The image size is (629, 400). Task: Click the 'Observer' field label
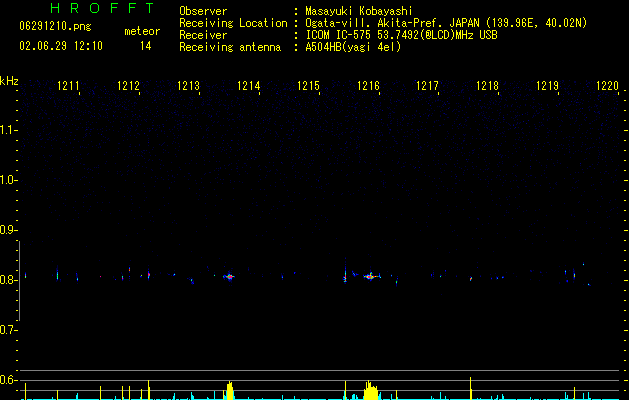click(x=203, y=11)
